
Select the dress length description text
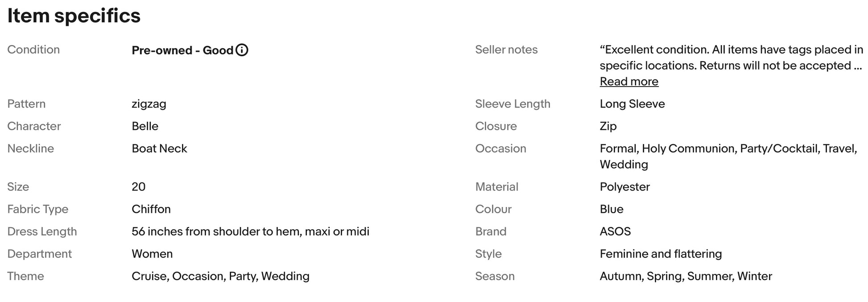250,232
